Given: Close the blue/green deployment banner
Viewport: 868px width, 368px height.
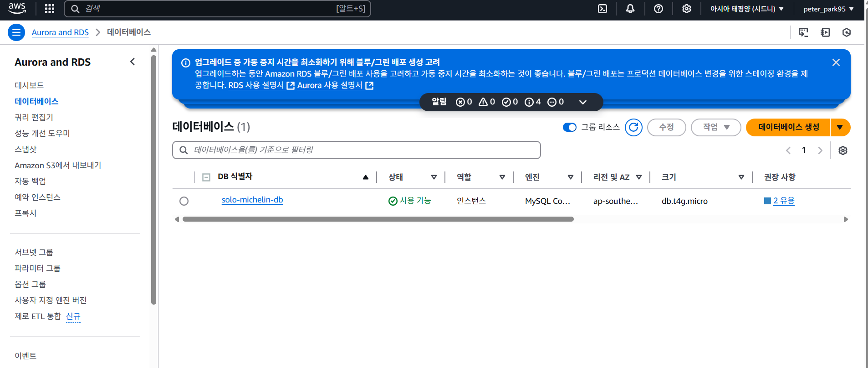Looking at the screenshot, I should [836, 62].
